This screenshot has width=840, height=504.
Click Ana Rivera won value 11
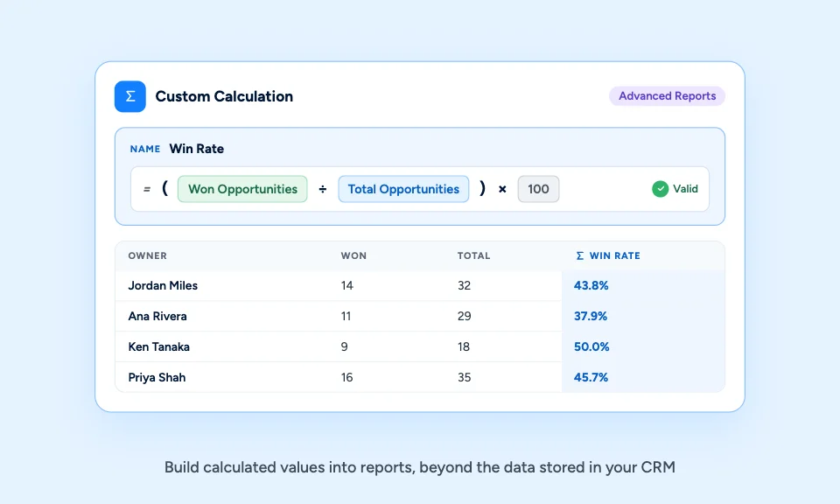coord(346,316)
